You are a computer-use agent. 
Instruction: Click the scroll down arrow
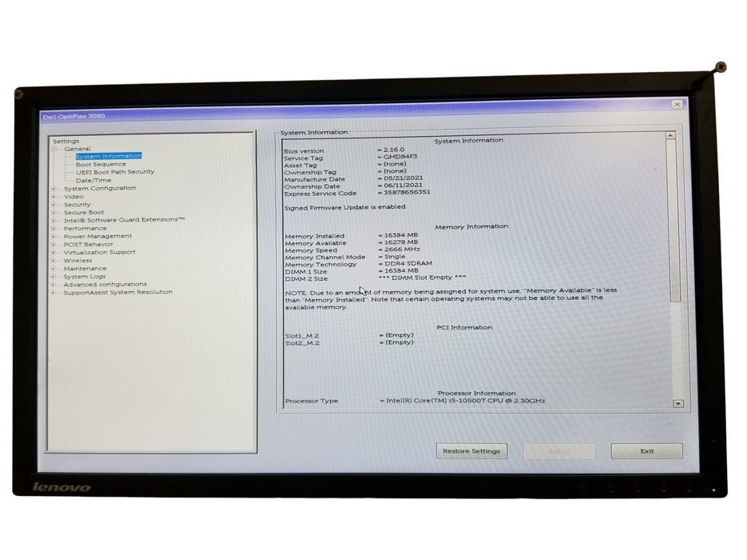tap(678, 404)
